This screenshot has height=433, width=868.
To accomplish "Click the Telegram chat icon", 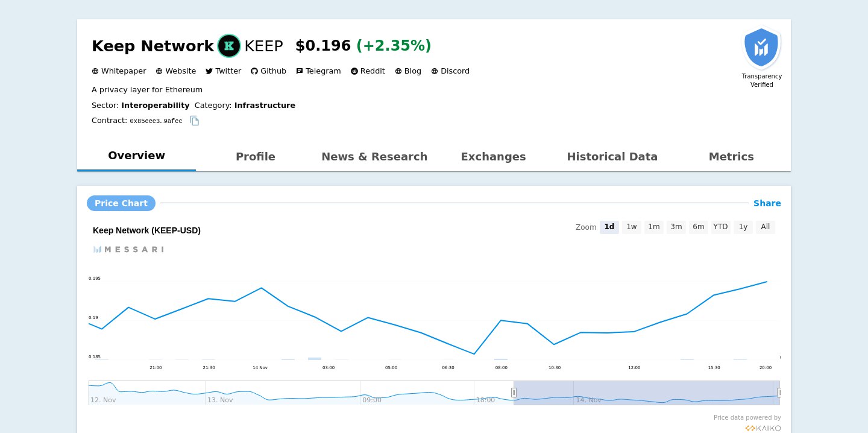I will (300, 71).
